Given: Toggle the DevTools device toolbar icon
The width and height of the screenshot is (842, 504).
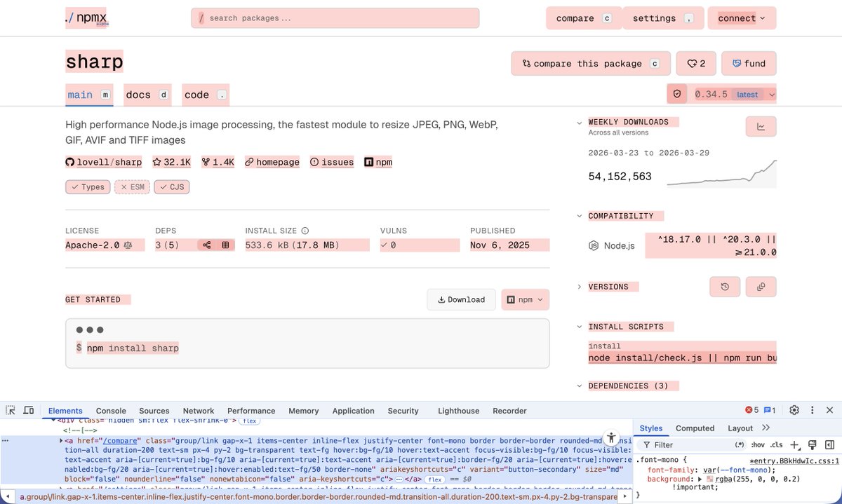Looking at the screenshot, I should coord(29,410).
